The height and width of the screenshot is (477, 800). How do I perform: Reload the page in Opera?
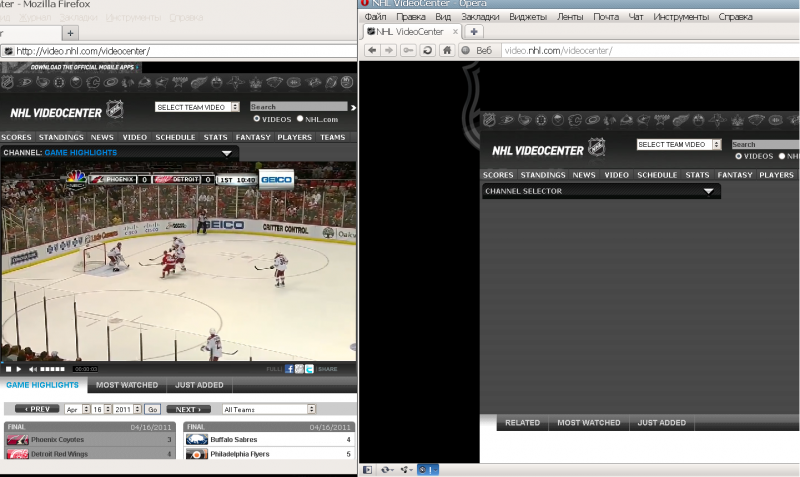(x=428, y=50)
